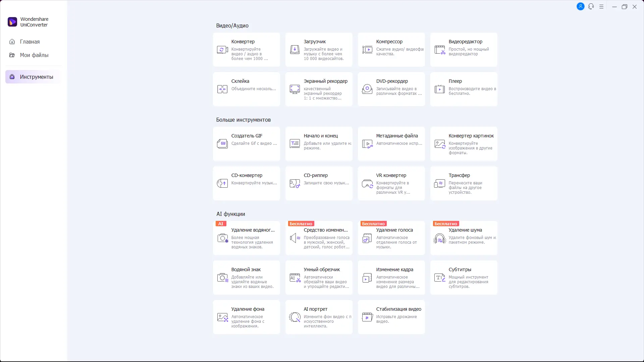The image size is (644, 362).
Task: Open Мои файлы in sidebar
Action: coord(34,55)
